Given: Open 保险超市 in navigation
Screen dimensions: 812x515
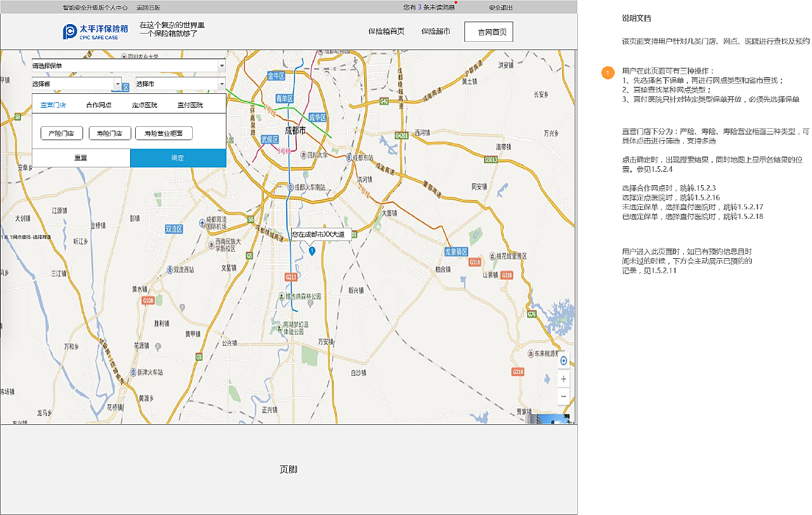Looking at the screenshot, I should 436,31.
